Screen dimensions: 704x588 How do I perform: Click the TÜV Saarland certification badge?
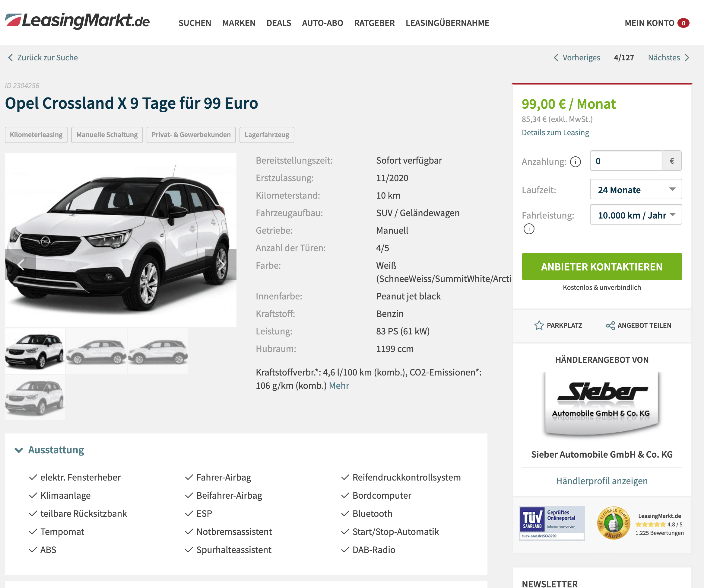[x=552, y=523]
